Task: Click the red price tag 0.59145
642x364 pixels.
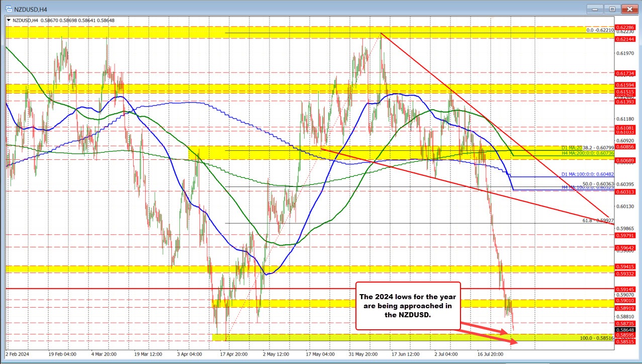Action: coord(625,289)
